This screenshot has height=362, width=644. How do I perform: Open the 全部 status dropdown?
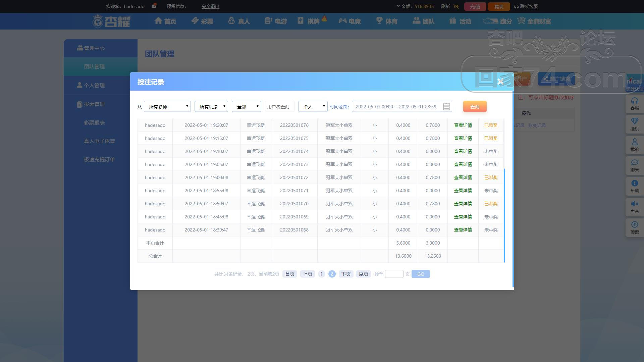click(247, 106)
